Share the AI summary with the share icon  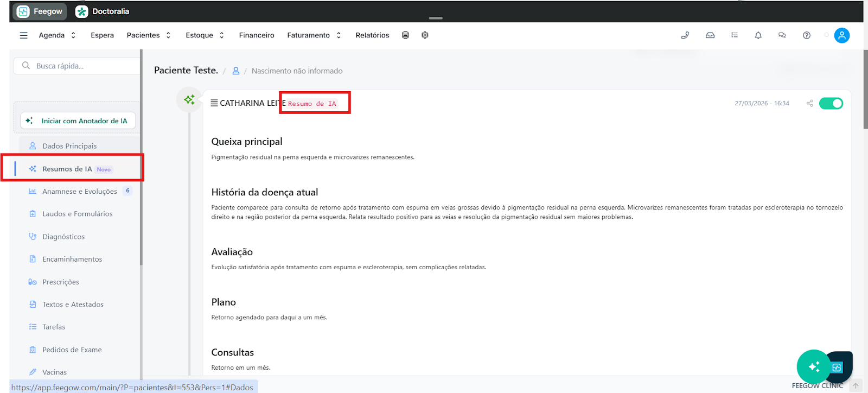(810, 103)
